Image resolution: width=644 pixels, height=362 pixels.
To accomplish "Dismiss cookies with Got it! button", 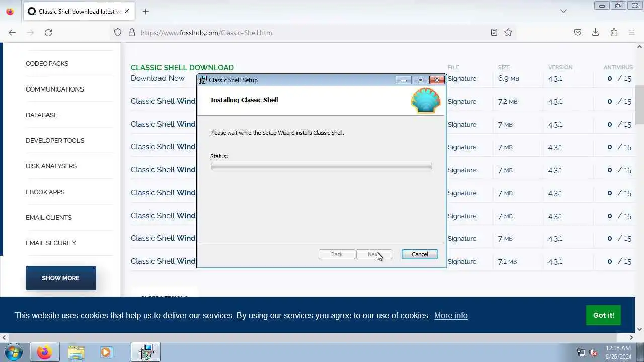I will (603, 315).
